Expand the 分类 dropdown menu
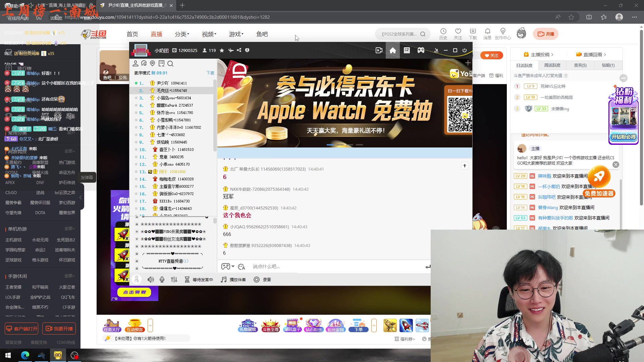 [x=182, y=34]
